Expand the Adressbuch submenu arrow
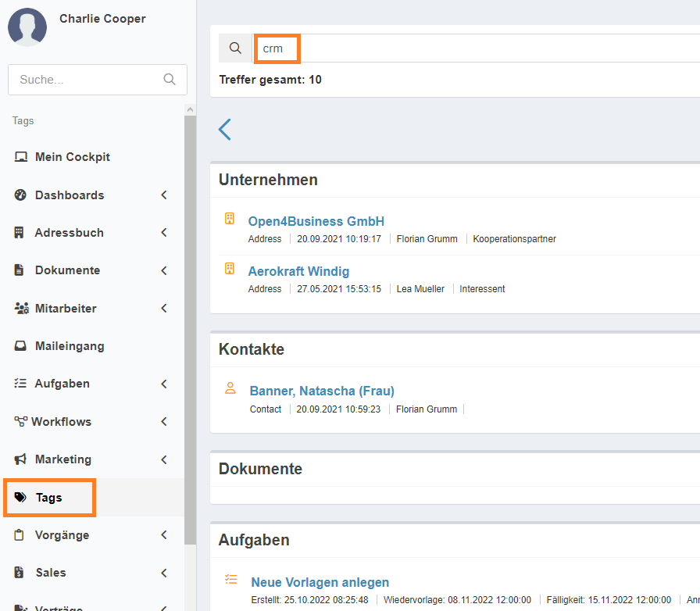The height and width of the screenshot is (611, 700). coord(164,233)
